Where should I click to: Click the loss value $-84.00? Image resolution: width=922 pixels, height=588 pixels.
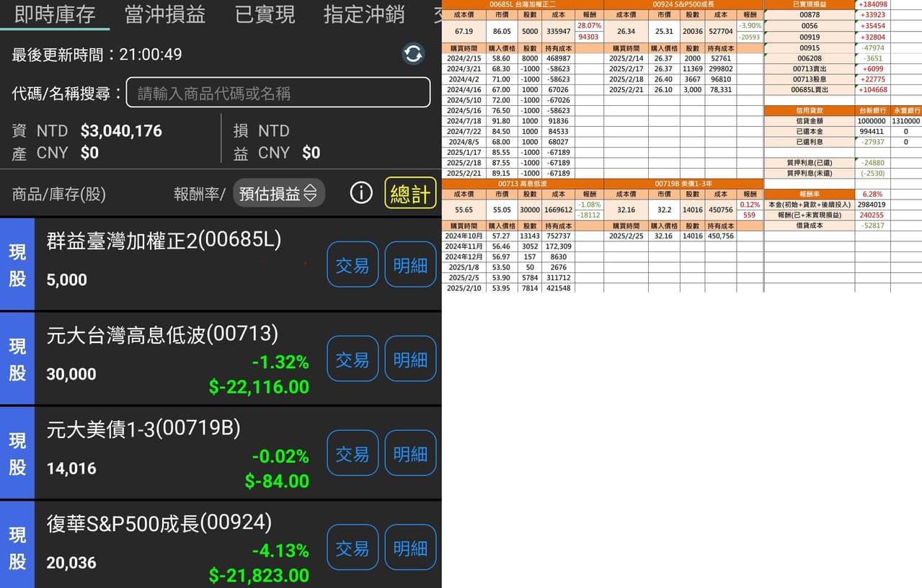(x=277, y=481)
